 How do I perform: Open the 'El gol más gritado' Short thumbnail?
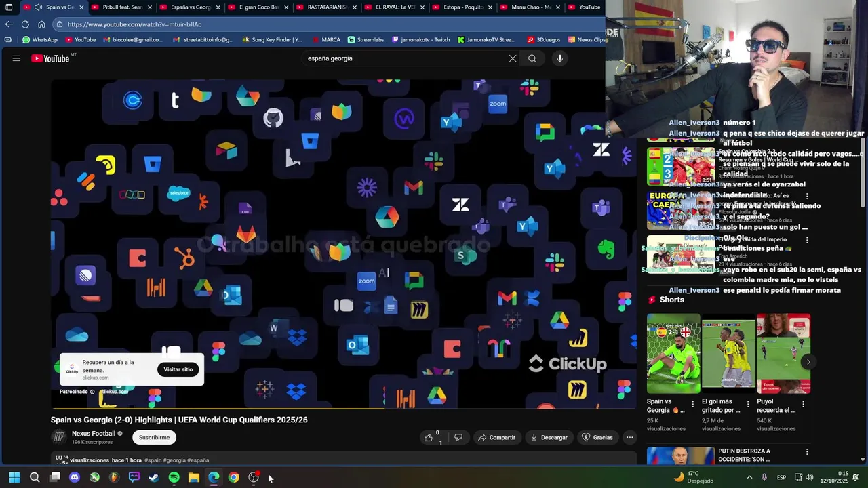point(728,353)
